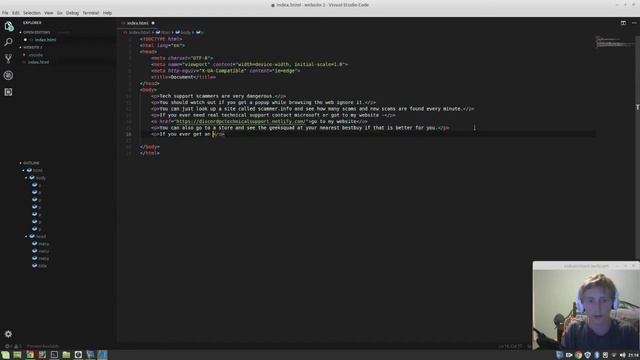Click the 'Tech support scammers are very dangerous' line
The width and height of the screenshot is (640, 360).
tap(218, 96)
